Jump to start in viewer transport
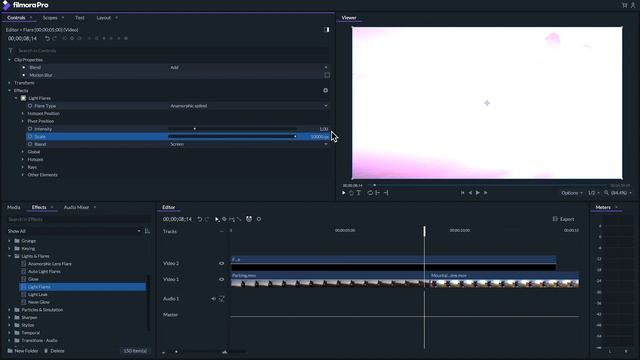 [462, 193]
